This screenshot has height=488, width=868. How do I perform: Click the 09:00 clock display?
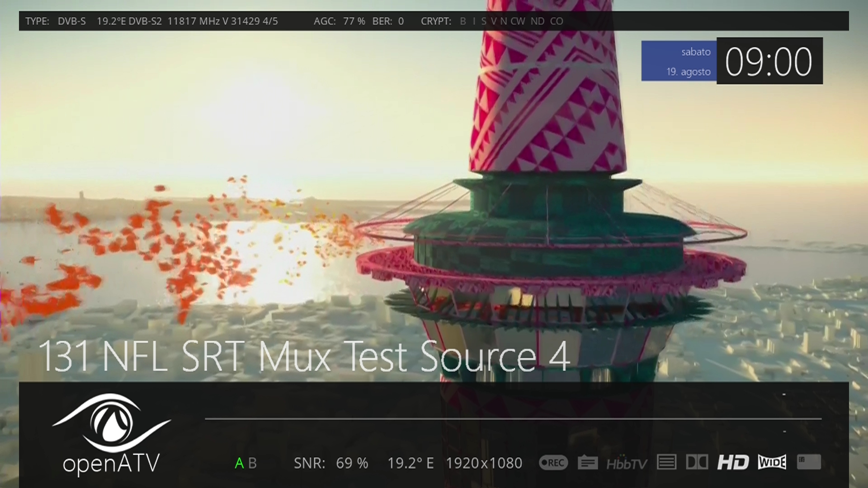pyautogui.click(x=769, y=61)
